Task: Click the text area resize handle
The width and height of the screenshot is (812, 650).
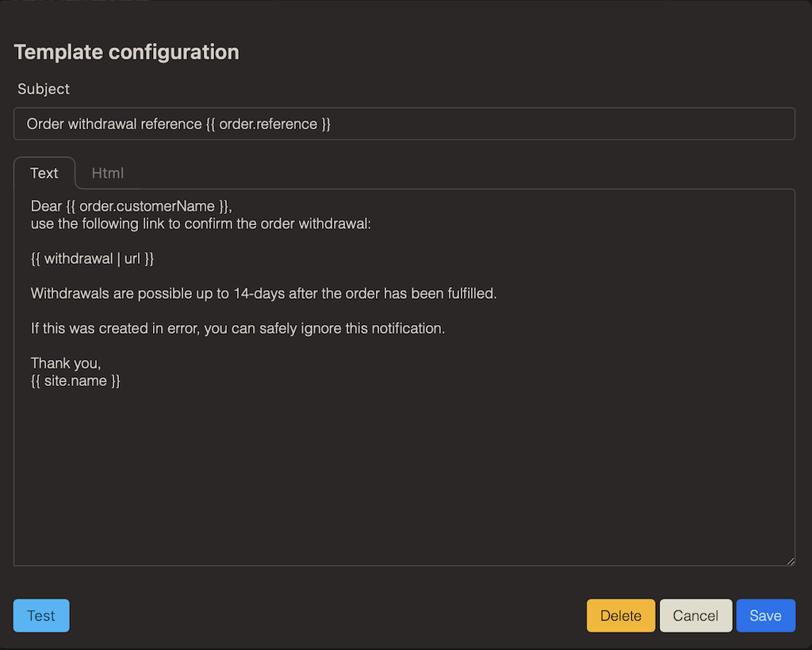Action: pyautogui.click(x=791, y=561)
